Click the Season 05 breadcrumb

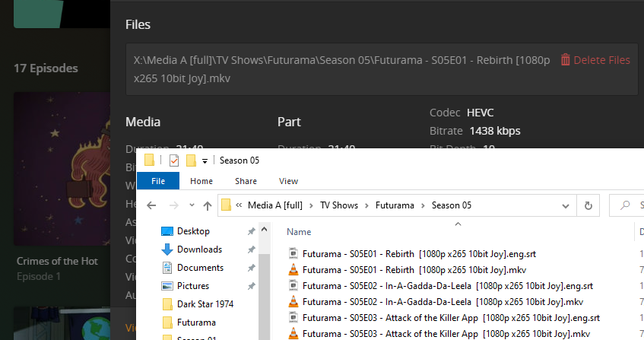click(x=452, y=205)
